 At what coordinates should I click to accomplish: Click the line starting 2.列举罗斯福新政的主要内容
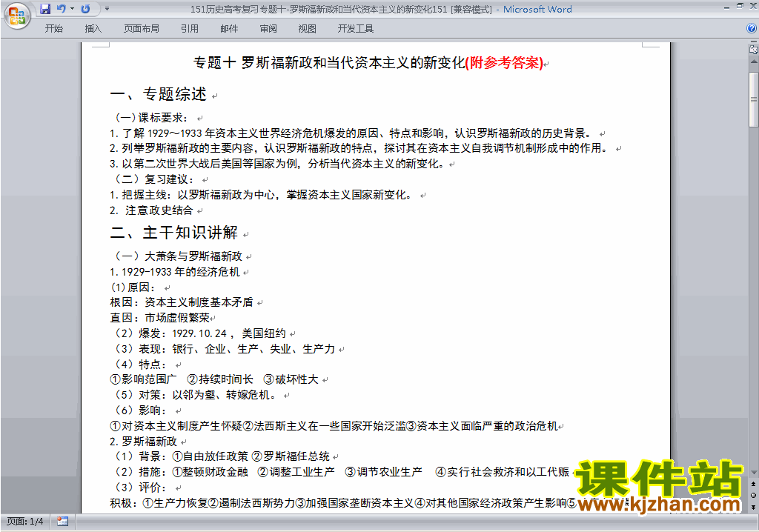pos(359,148)
